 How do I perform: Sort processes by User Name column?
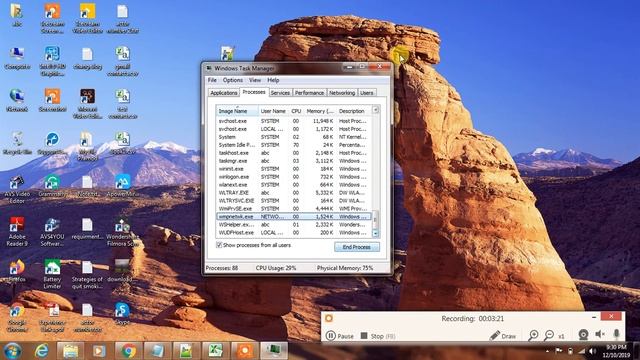point(273,111)
